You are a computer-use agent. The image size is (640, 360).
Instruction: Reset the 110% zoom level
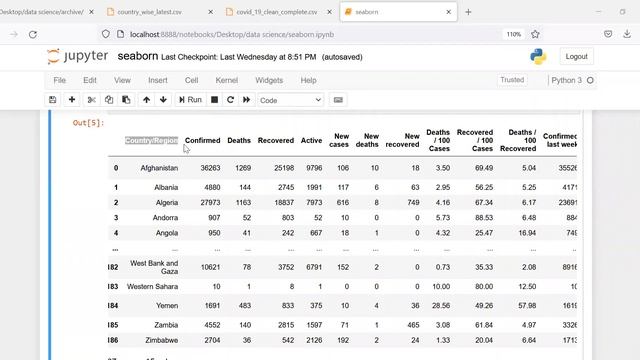[x=513, y=34]
